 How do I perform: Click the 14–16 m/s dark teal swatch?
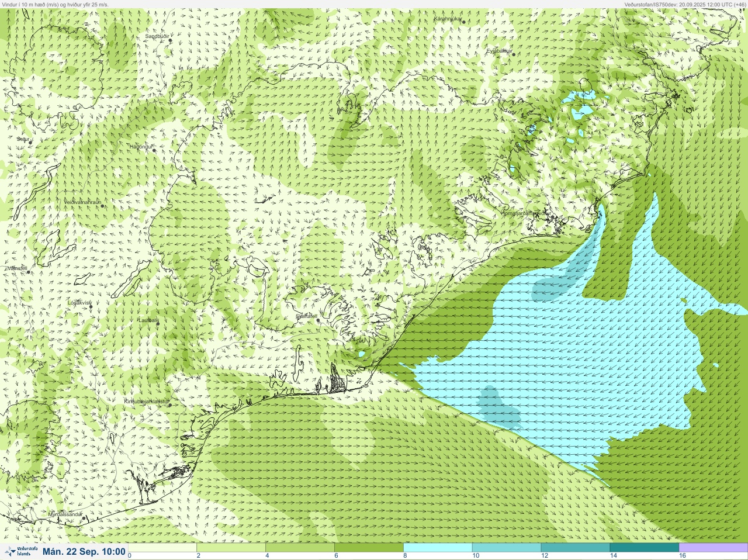point(644,548)
